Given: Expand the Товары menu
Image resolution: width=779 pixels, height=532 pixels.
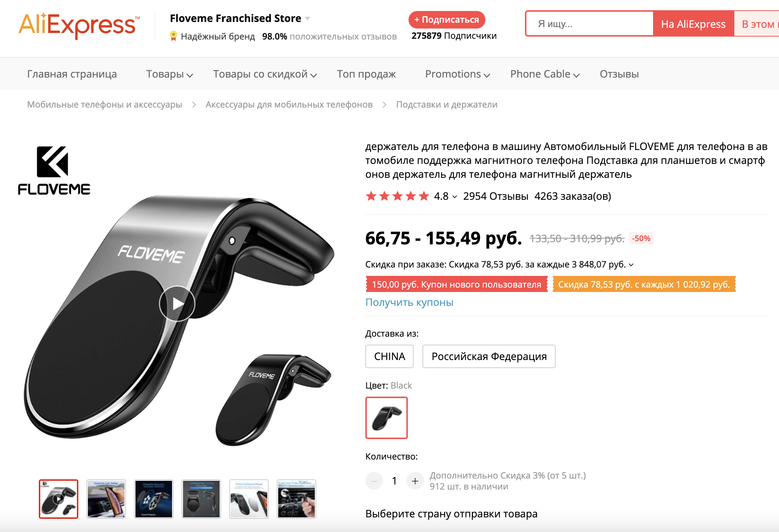Looking at the screenshot, I should (169, 74).
